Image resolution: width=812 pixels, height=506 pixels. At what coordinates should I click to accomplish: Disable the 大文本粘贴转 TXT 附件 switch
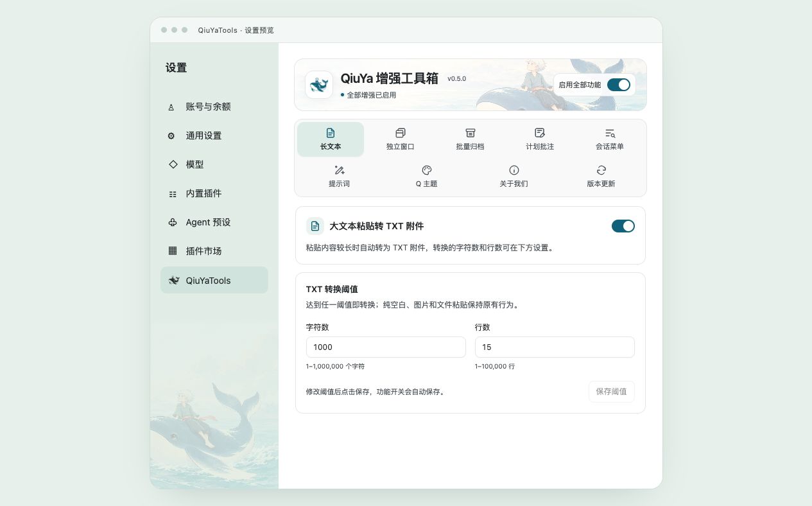623,226
